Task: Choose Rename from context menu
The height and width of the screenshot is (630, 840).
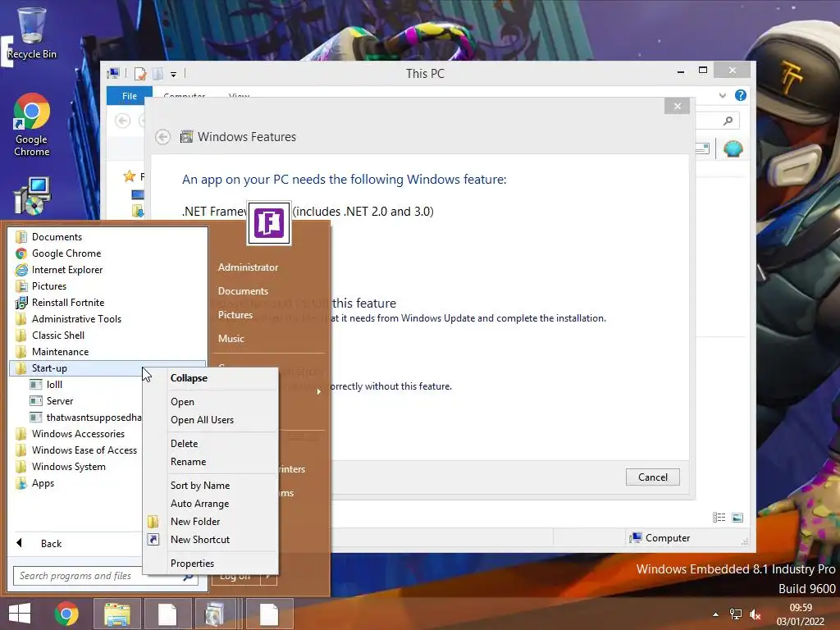Action: tap(211, 462)
